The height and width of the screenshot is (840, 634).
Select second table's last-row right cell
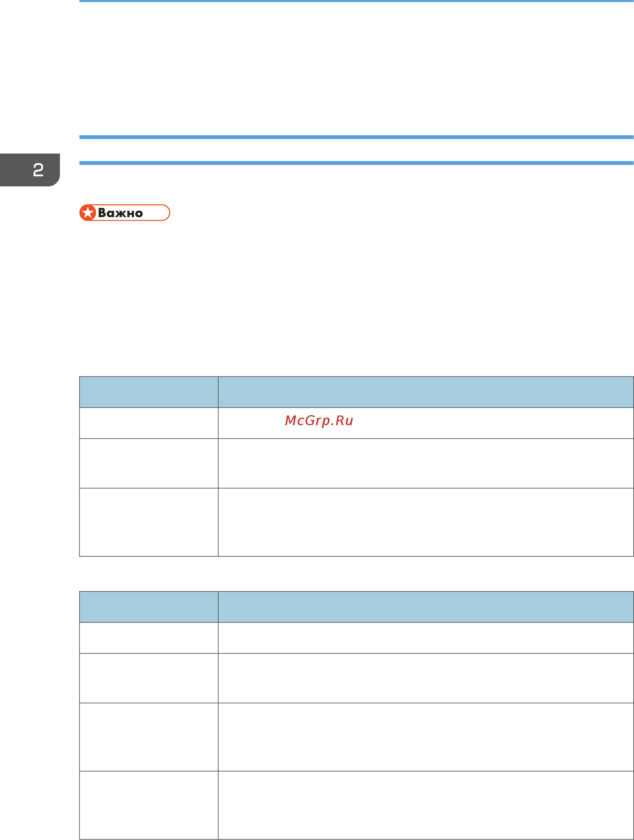pos(426,806)
